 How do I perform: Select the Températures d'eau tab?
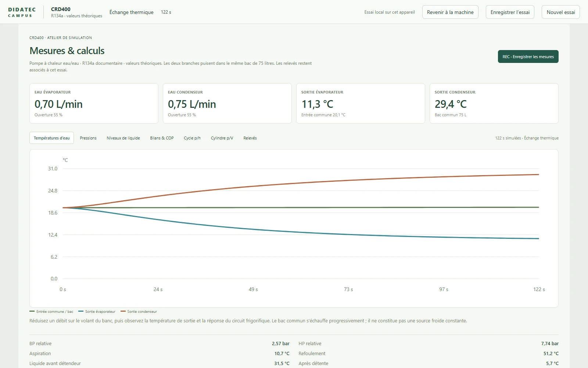tap(52, 138)
